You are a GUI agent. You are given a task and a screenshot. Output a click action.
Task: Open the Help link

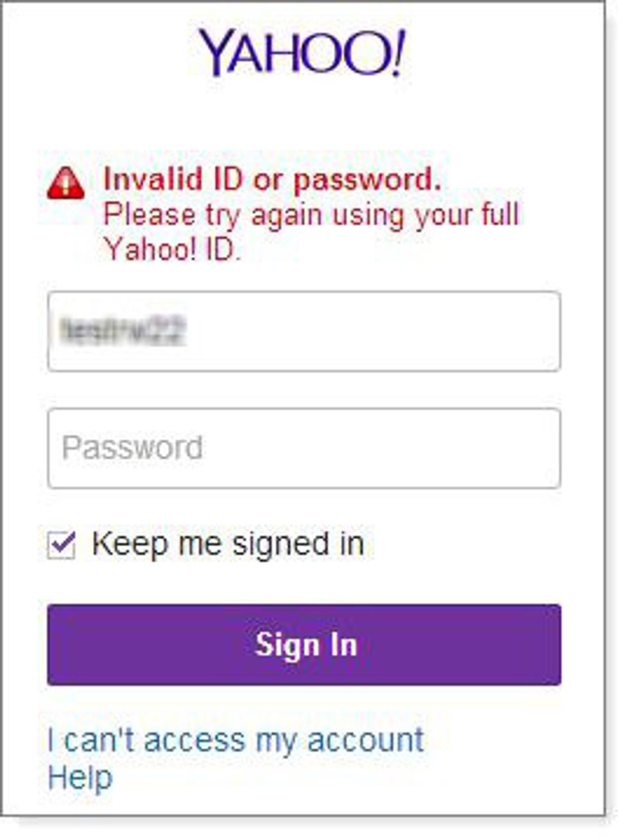click(x=80, y=778)
